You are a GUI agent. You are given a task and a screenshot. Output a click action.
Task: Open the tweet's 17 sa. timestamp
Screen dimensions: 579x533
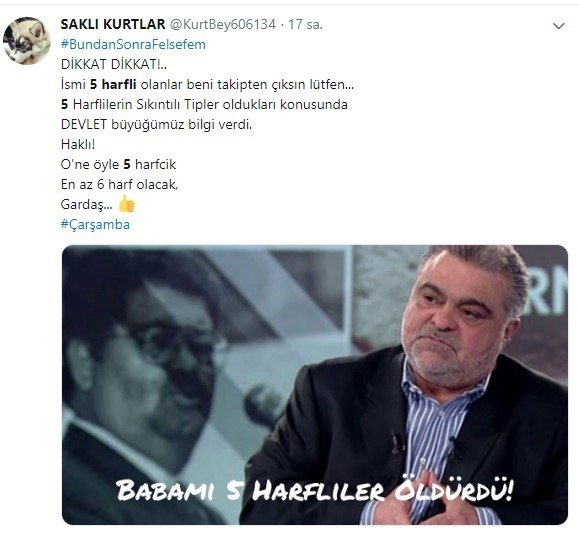coord(305,24)
